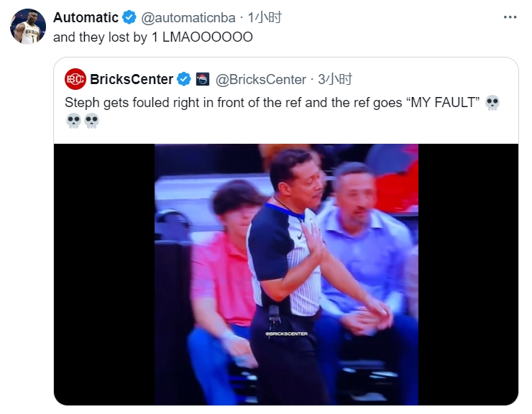Click the last skull emoji on the second line

(x=92, y=121)
